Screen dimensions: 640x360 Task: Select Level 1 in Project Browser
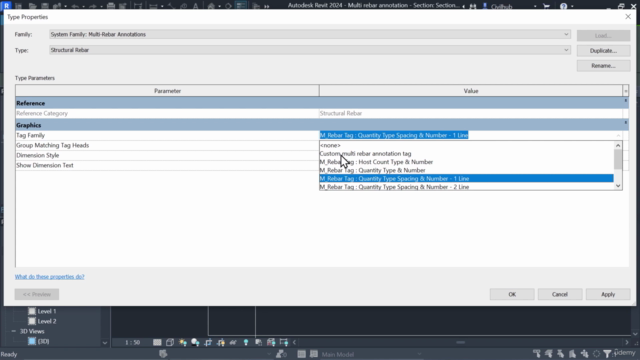pyautogui.click(x=47, y=311)
